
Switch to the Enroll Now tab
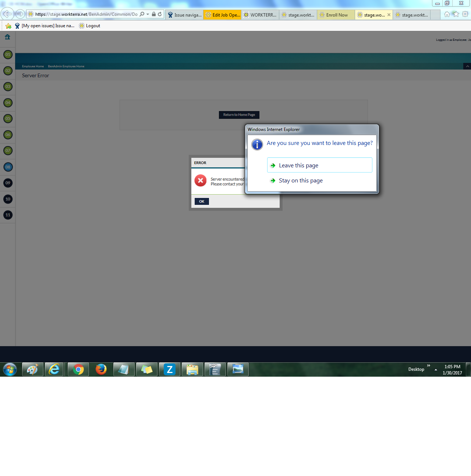[337, 15]
